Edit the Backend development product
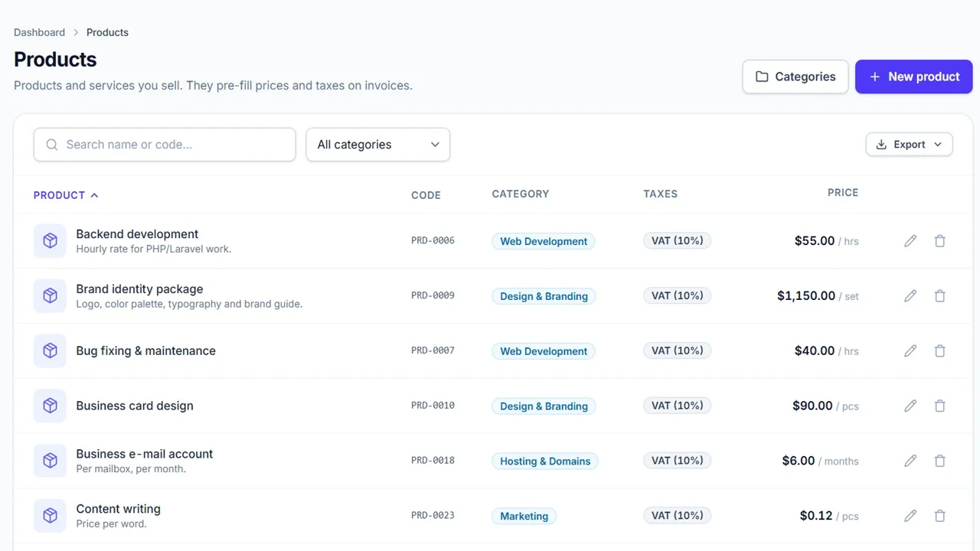 (910, 241)
